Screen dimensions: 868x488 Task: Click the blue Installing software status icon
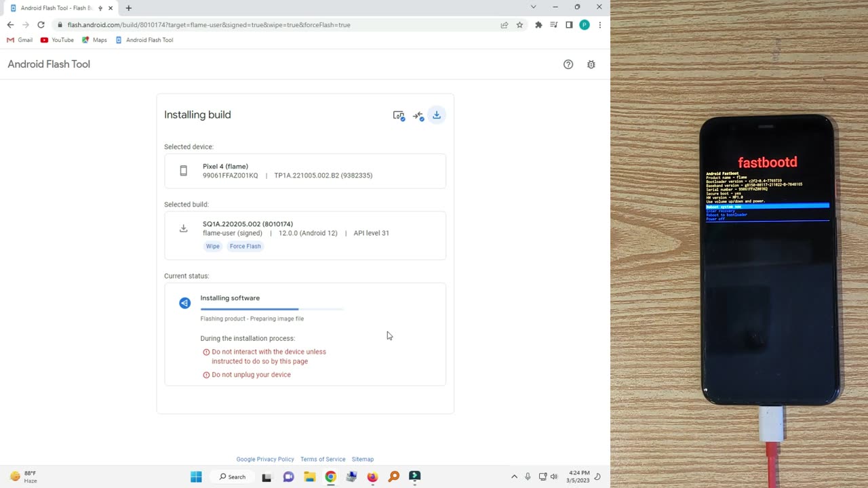coord(184,303)
